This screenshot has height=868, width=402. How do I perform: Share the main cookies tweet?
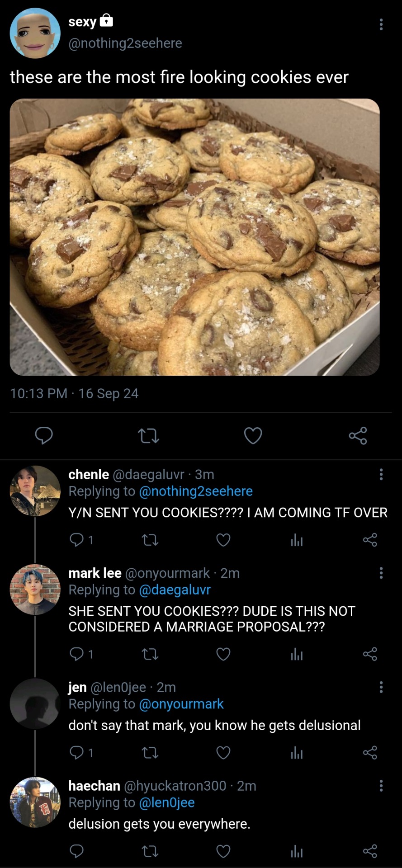[x=358, y=436]
